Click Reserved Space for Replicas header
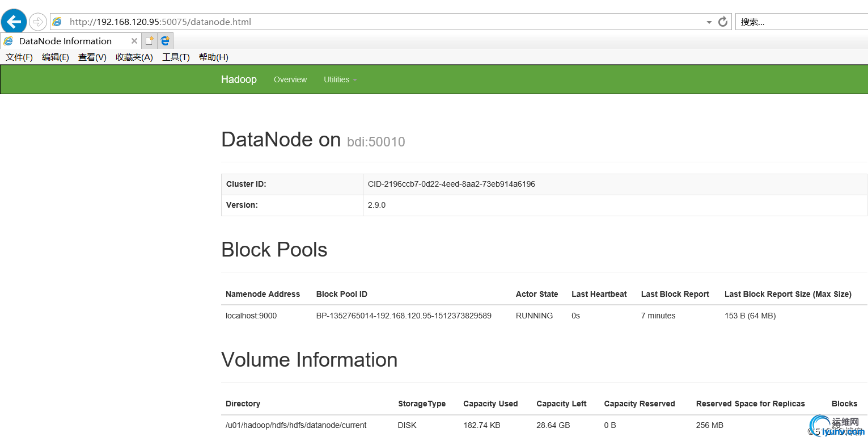Image resolution: width=868 pixels, height=441 pixels. pos(751,404)
